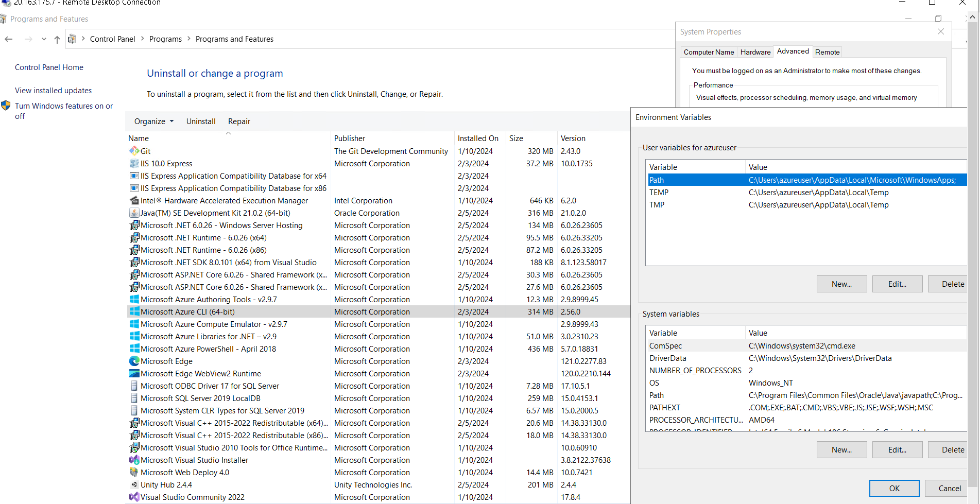Click Uninstall in the programs toolbar
980x504 pixels.
pyautogui.click(x=201, y=121)
